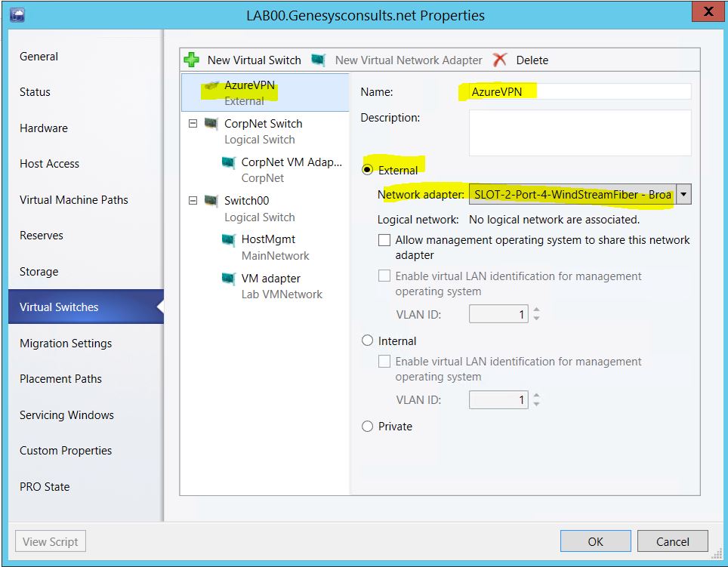
Task: Click the Cancel button
Action: click(672, 541)
